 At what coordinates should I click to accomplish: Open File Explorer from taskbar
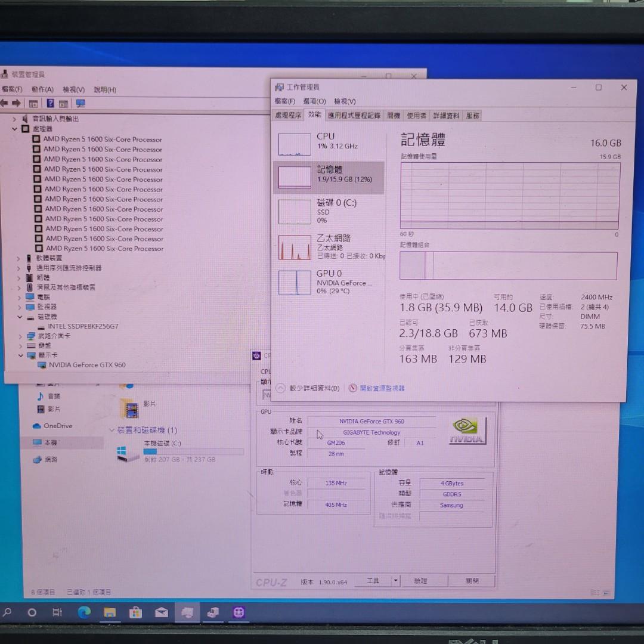coord(110,613)
